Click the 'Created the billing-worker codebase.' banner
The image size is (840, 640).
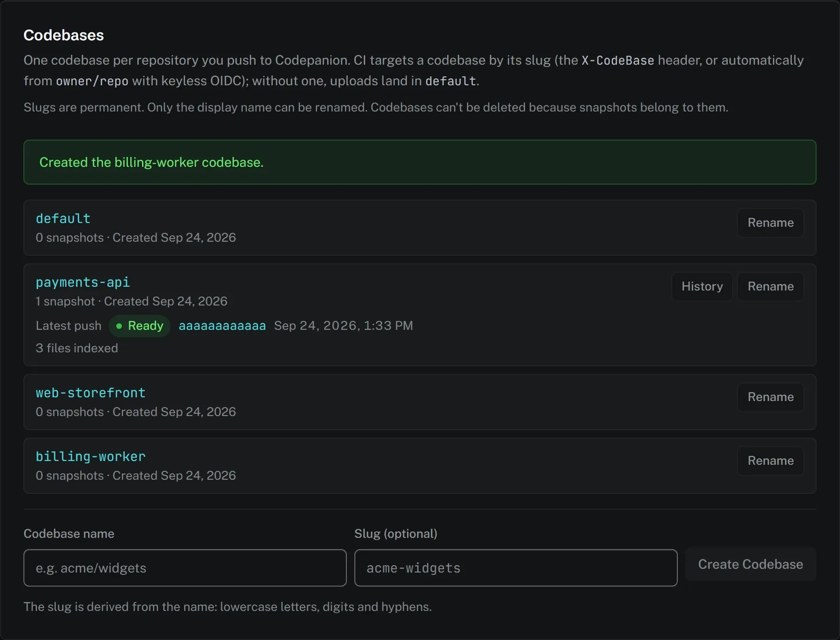(420, 162)
